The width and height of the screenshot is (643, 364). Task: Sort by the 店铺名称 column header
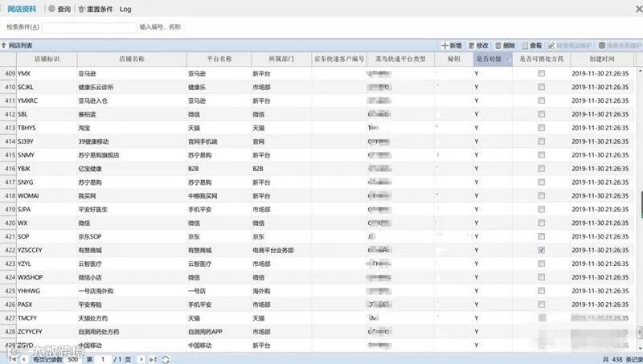click(132, 59)
